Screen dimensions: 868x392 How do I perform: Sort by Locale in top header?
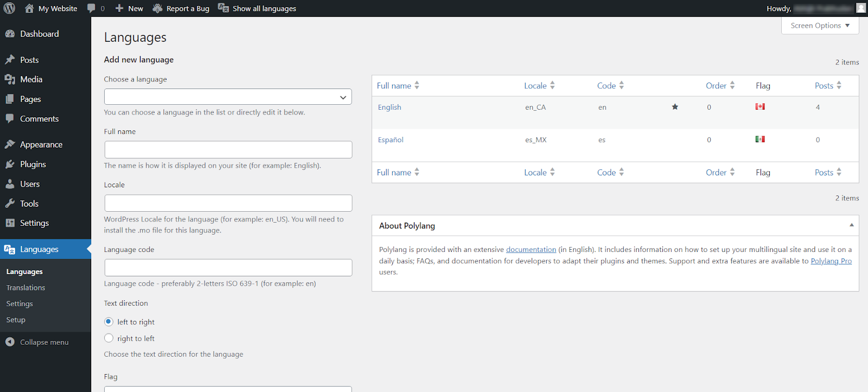pos(539,86)
